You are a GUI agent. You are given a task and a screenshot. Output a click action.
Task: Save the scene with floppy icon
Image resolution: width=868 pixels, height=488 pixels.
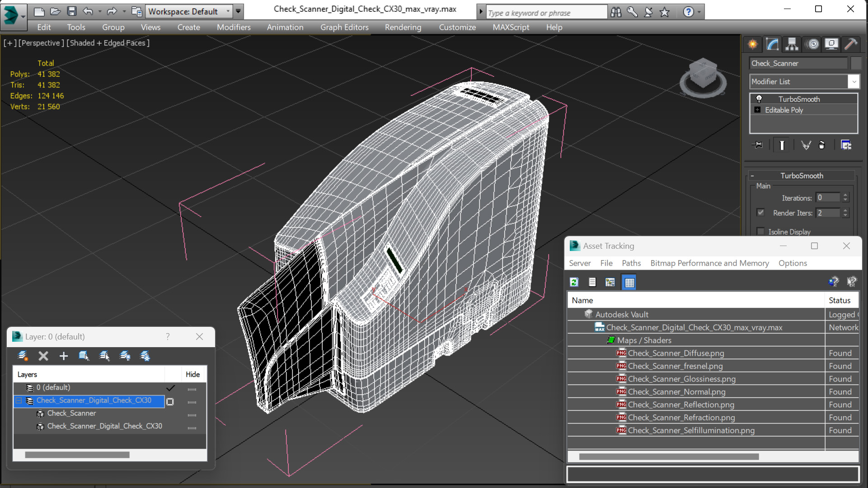pos(71,11)
